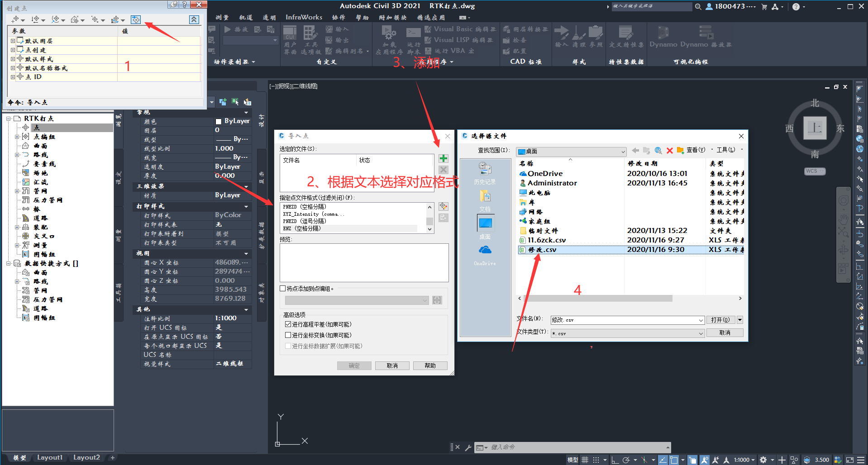Select 桌面 shortcut in file dialog sidebar

point(485,227)
